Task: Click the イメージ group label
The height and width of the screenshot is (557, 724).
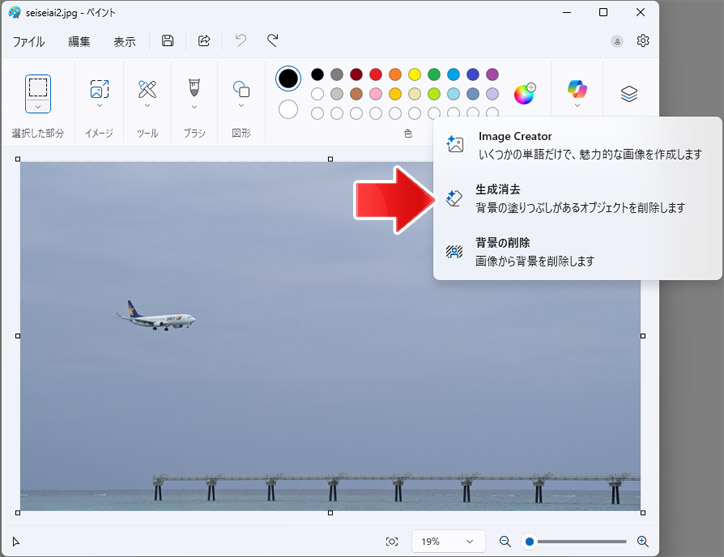Action: [99, 133]
